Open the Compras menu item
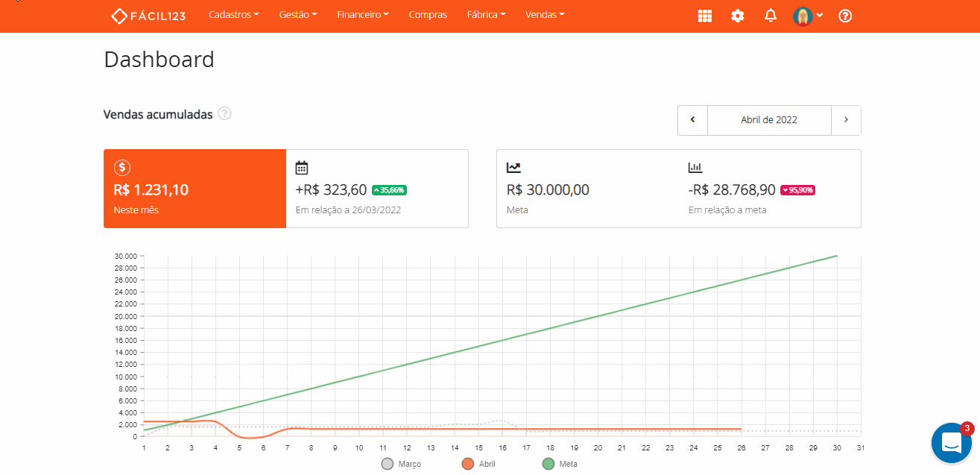The image size is (980, 475). click(428, 15)
